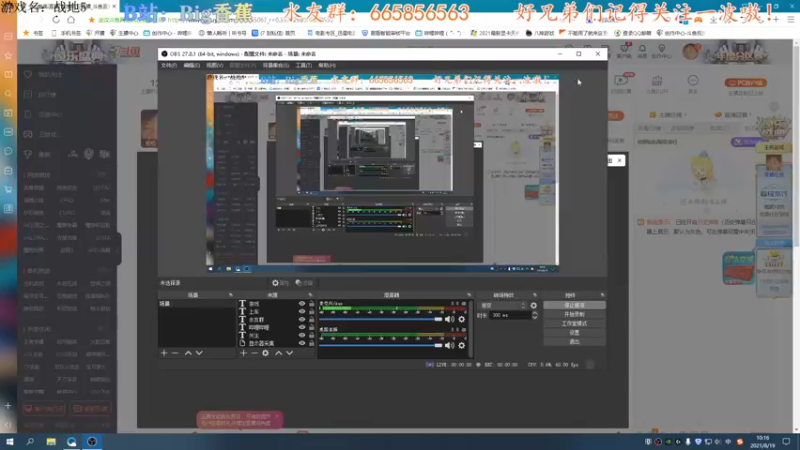800x450 pixels.
Task: Toggle lock on the 游戏 source
Action: 311,304
